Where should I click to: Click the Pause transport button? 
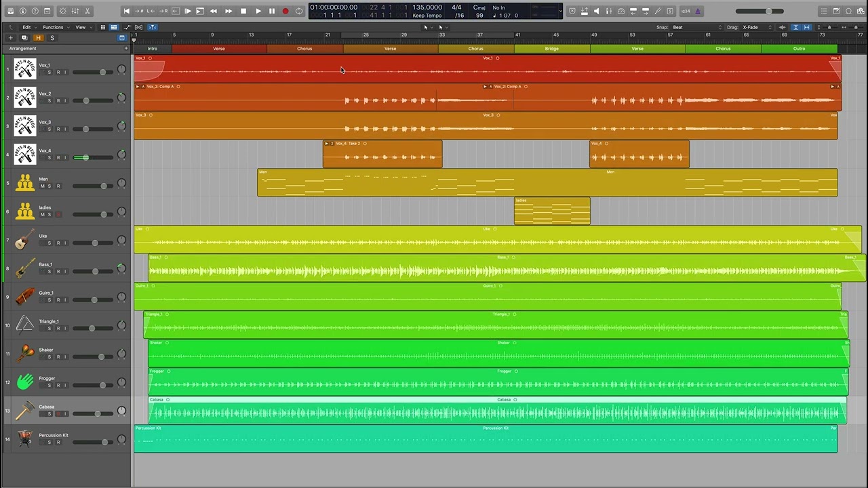[272, 11]
